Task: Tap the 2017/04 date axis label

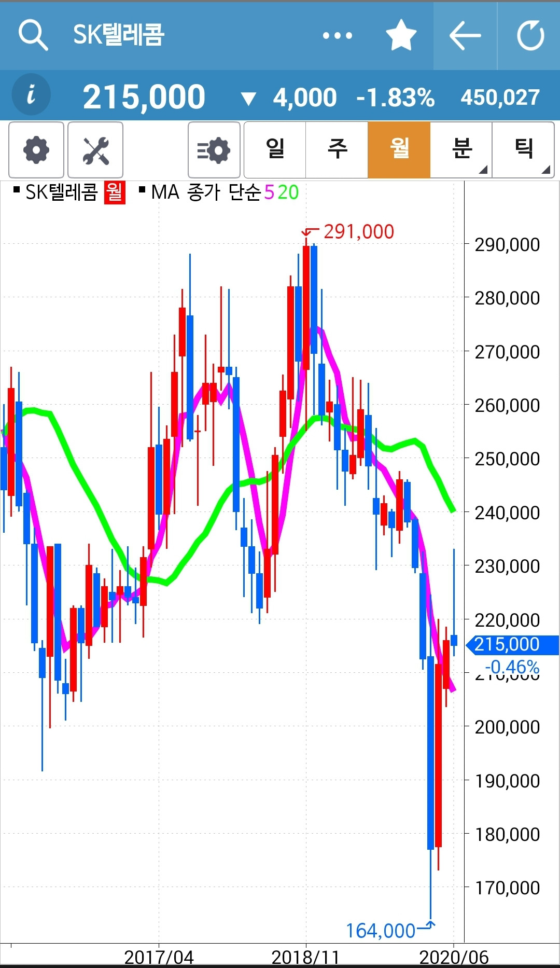Action: (x=159, y=957)
